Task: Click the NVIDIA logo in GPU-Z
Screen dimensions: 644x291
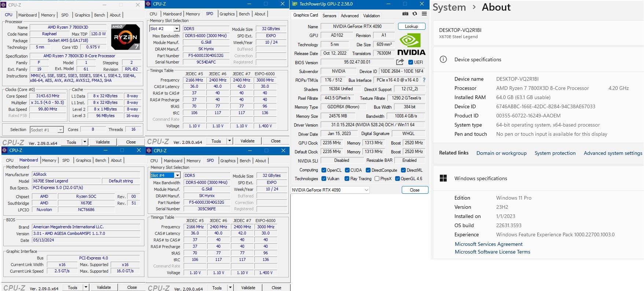Action: click(411, 45)
